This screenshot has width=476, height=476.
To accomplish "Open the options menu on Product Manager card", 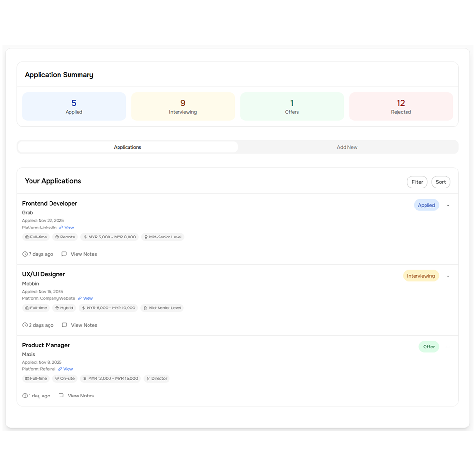I will (x=447, y=347).
